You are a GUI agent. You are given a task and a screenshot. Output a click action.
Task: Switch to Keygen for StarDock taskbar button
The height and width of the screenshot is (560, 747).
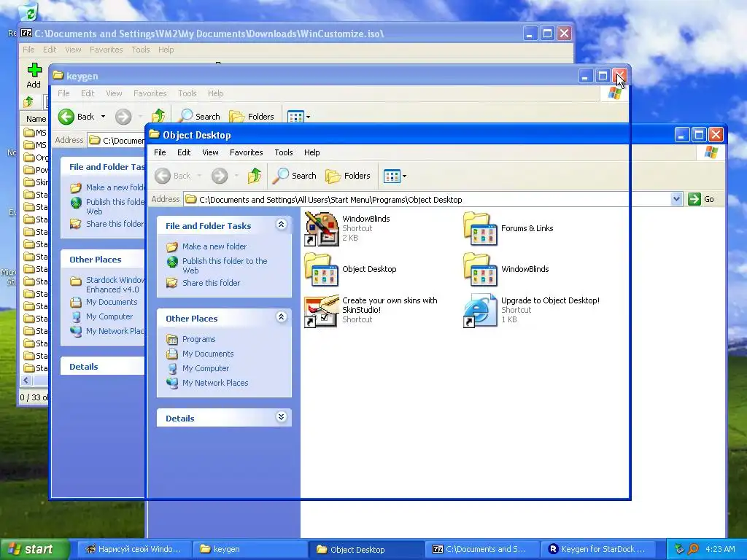pyautogui.click(x=598, y=549)
